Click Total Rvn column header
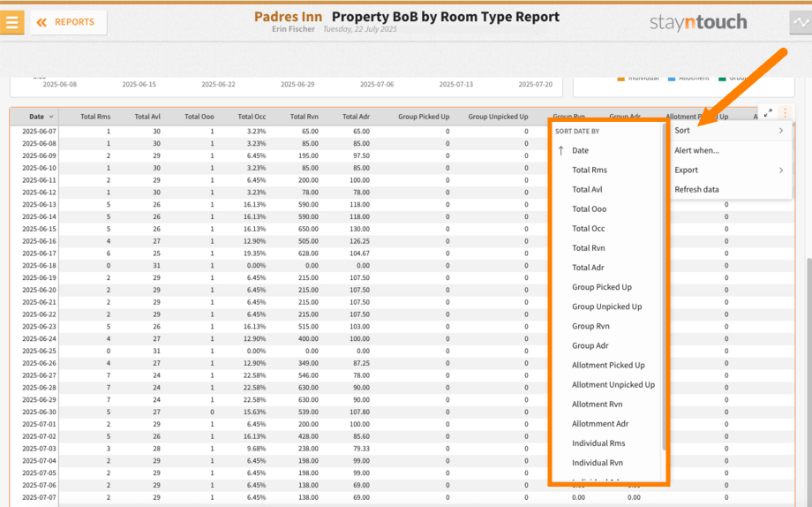812x507 pixels. (304, 117)
